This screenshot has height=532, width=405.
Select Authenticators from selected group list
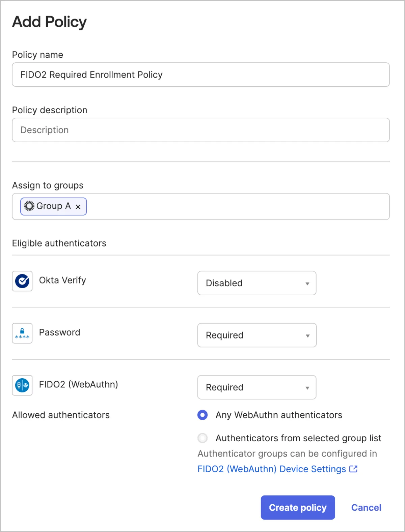click(202, 438)
